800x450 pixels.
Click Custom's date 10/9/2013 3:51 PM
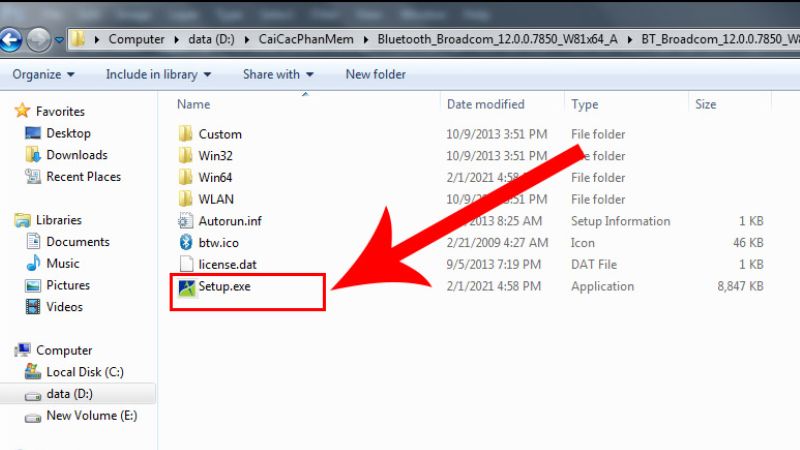pyautogui.click(x=496, y=134)
